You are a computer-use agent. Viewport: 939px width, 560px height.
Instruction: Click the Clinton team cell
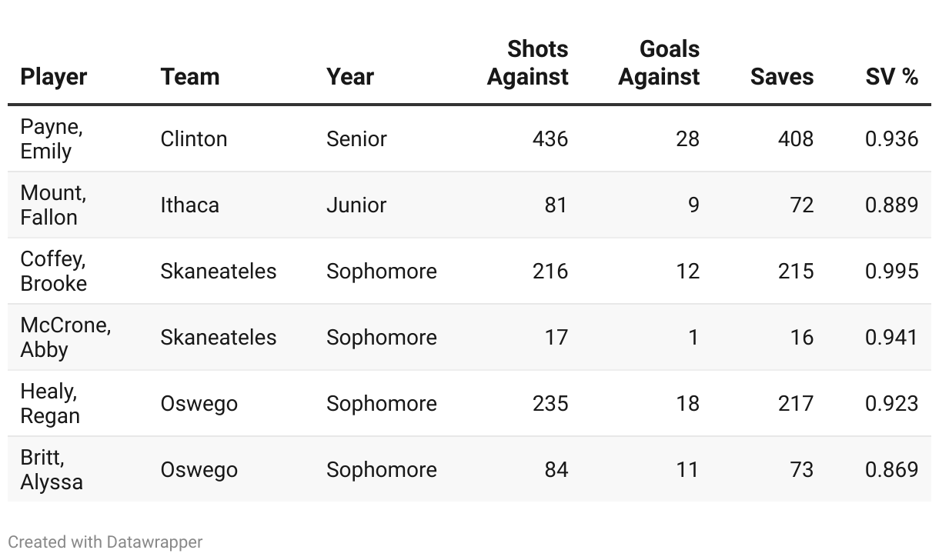pos(194,139)
